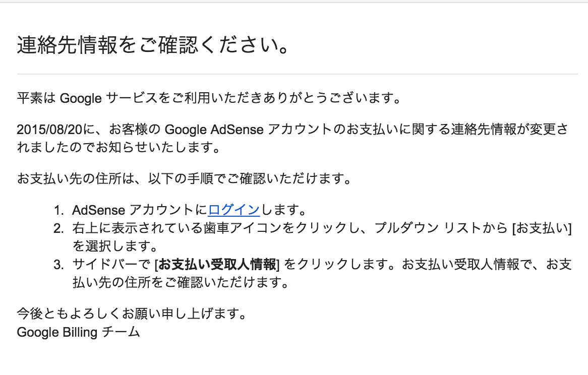Click the bracketed [お支払い] text in step 2
This screenshot has width=588, height=375.
coord(542,227)
